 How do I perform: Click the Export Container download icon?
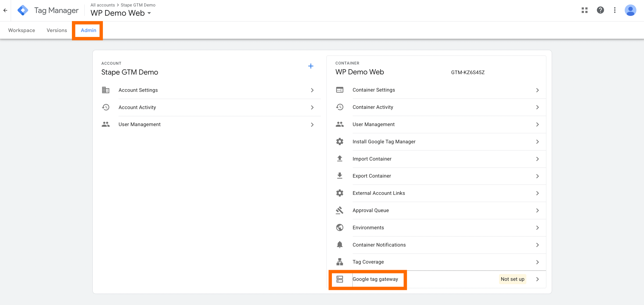click(x=339, y=176)
